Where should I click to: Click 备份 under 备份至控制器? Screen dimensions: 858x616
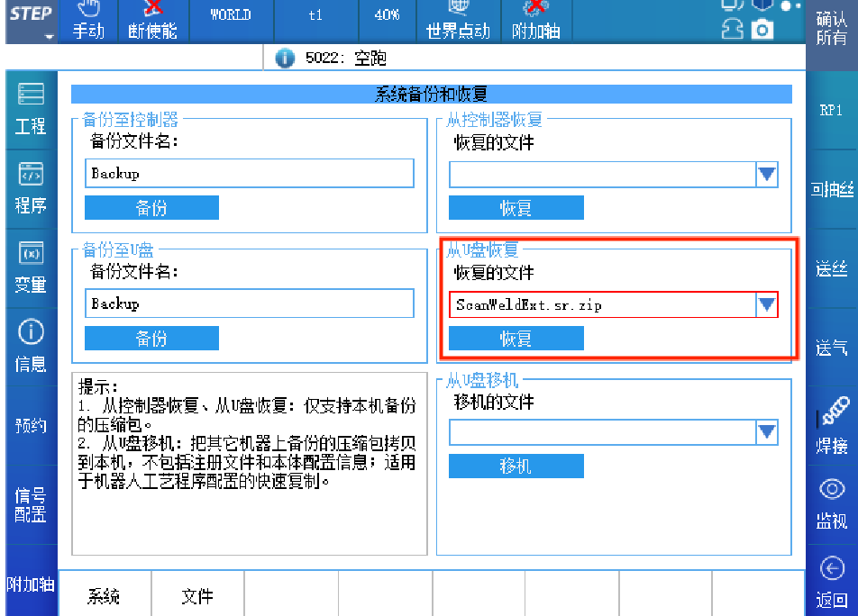151,208
